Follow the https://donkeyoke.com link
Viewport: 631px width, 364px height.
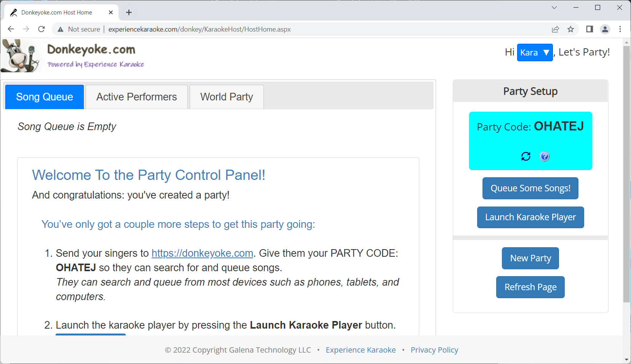click(x=202, y=253)
